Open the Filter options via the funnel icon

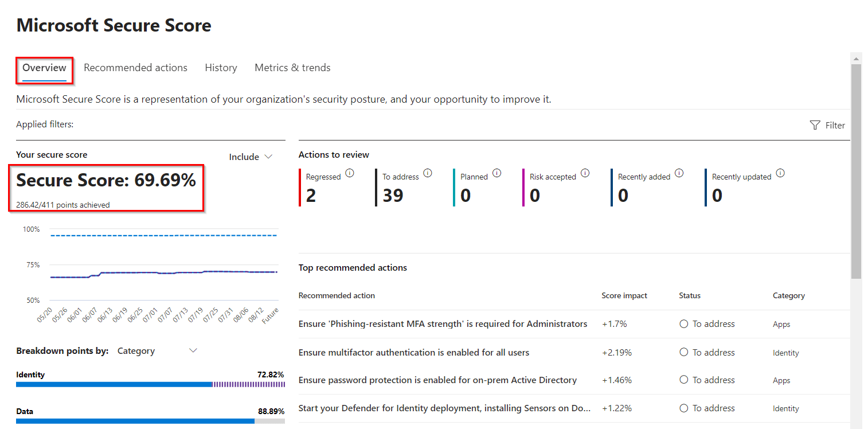pyautogui.click(x=815, y=125)
